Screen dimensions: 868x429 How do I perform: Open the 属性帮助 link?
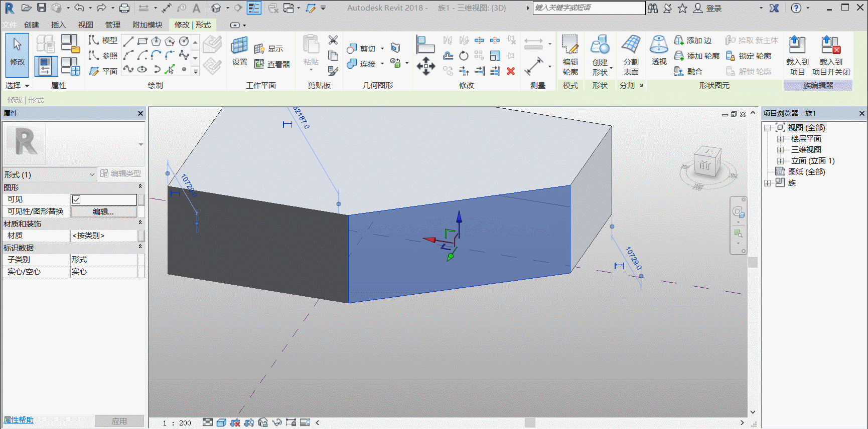19,420
